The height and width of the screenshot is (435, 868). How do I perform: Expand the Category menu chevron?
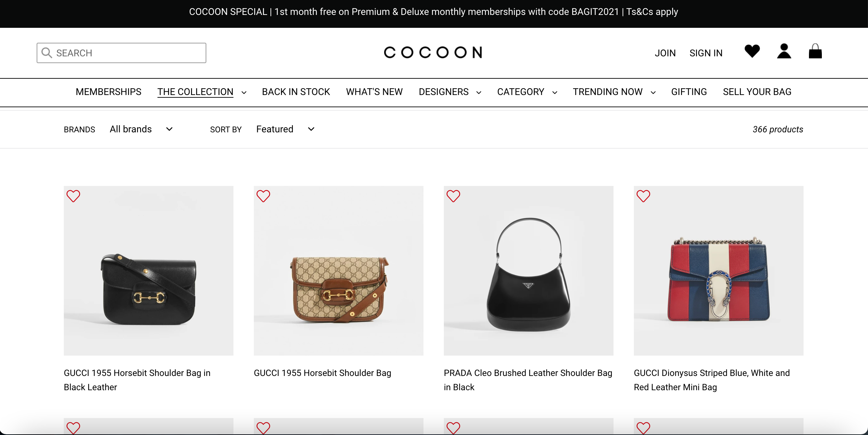[x=555, y=92]
